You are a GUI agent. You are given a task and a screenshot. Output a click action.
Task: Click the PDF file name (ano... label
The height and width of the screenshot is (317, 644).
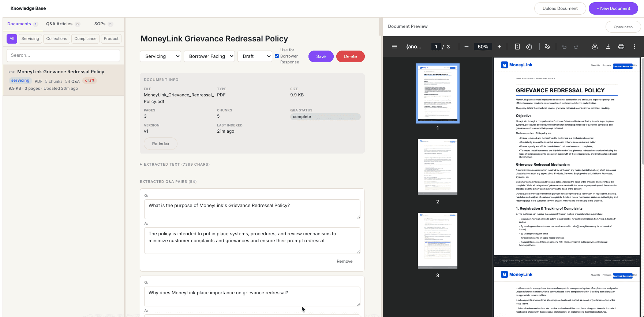413,47
